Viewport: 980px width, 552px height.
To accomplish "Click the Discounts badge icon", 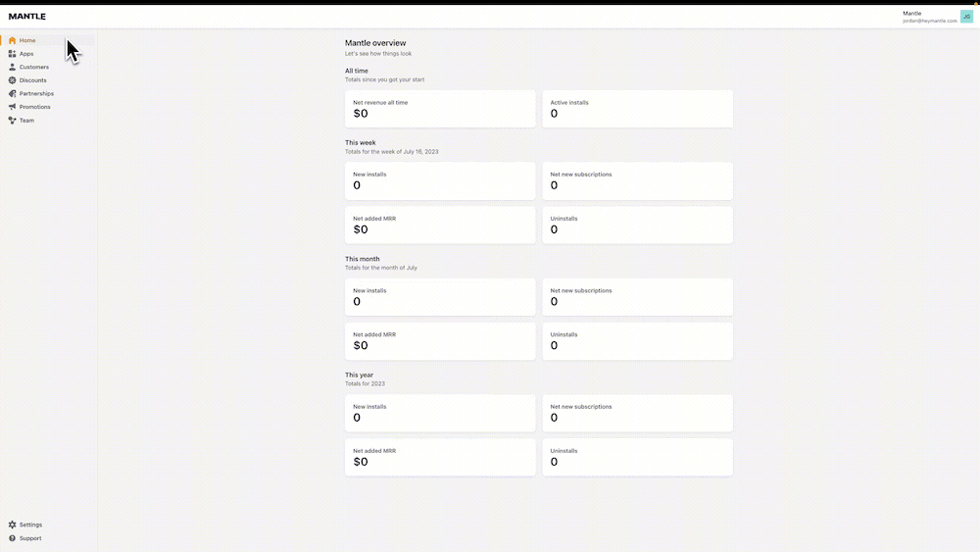I will 12,80.
